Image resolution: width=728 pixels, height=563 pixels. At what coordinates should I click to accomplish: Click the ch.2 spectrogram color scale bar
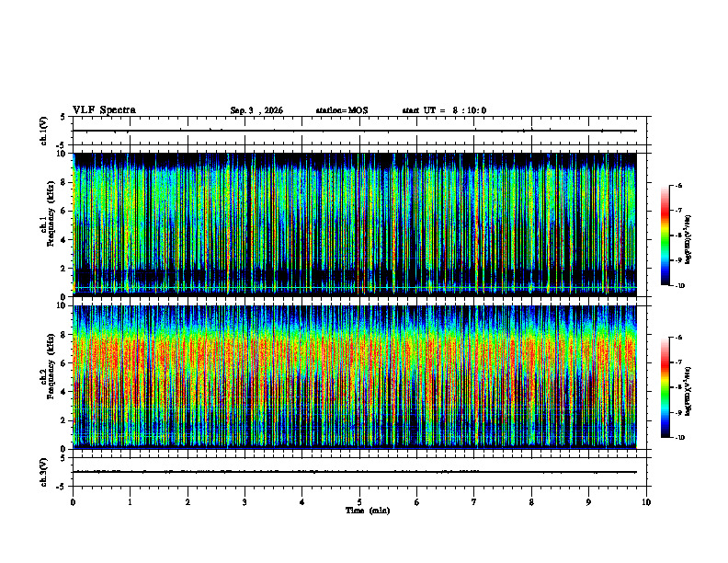tap(665, 387)
